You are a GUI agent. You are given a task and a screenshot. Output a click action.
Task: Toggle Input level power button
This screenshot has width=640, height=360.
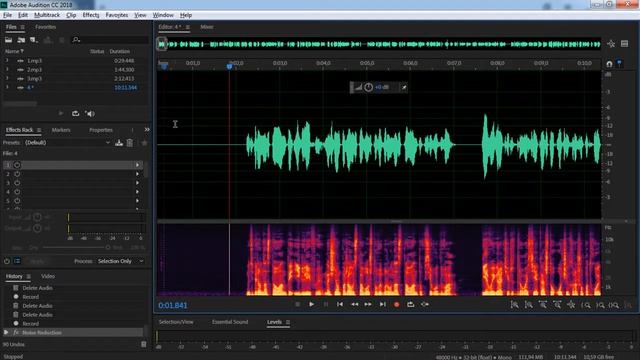[37, 217]
